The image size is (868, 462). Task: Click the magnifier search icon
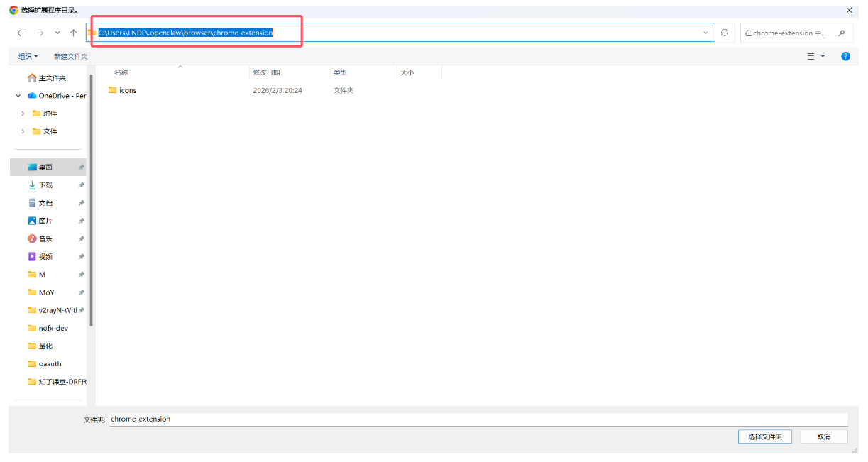[842, 33]
